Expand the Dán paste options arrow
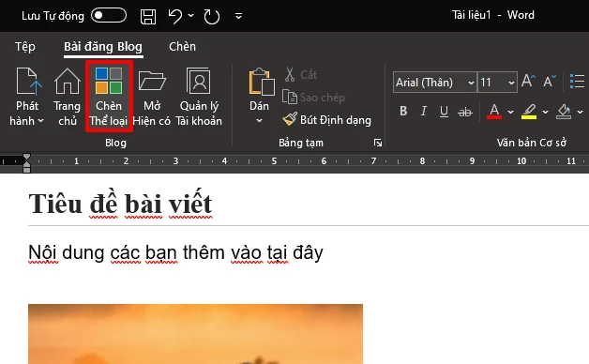Image resolution: width=589 pixels, height=364 pixels. 259,121
